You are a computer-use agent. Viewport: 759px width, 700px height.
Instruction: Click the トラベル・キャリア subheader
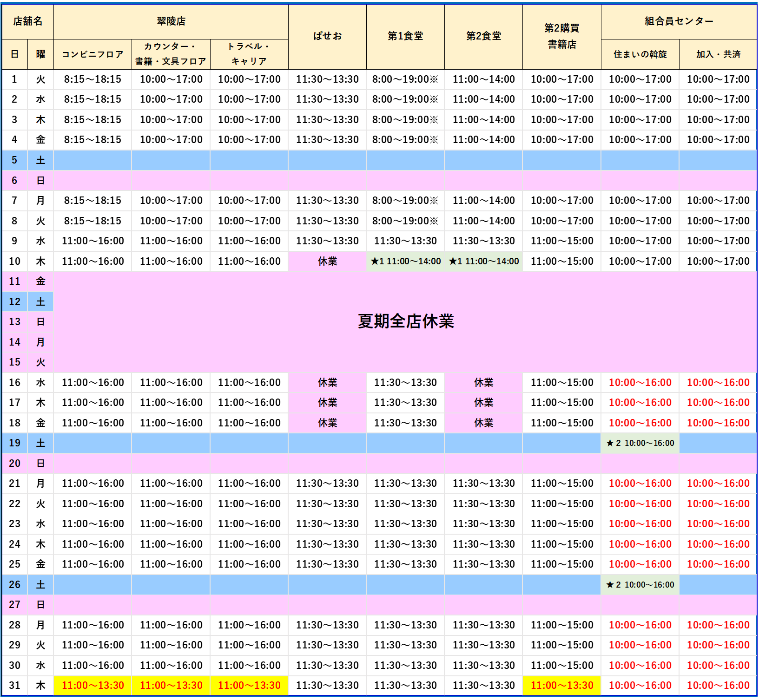coord(250,53)
